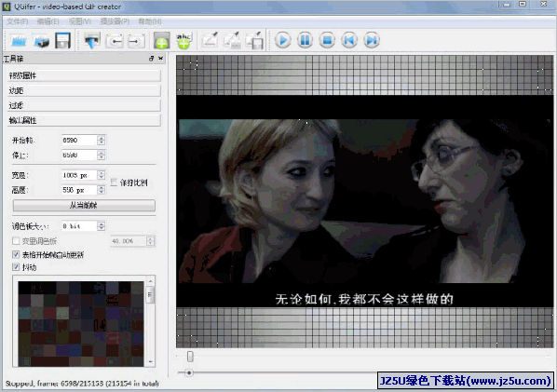Click the 宽度 width stepper arrows

click(x=102, y=175)
